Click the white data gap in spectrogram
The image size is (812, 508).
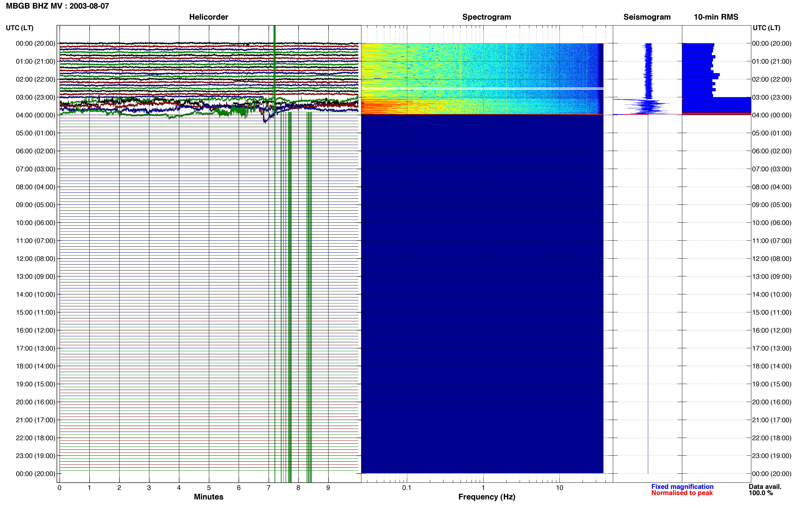[482, 88]
